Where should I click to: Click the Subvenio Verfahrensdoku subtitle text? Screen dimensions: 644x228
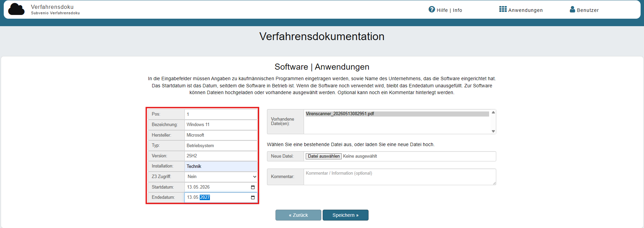click(x=55, y=13)
